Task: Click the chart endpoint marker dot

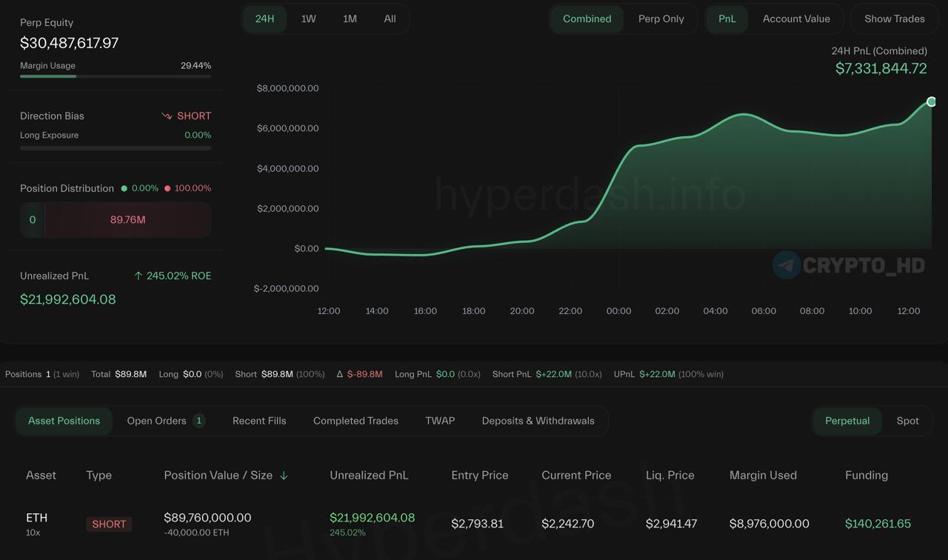Action: 932,101
